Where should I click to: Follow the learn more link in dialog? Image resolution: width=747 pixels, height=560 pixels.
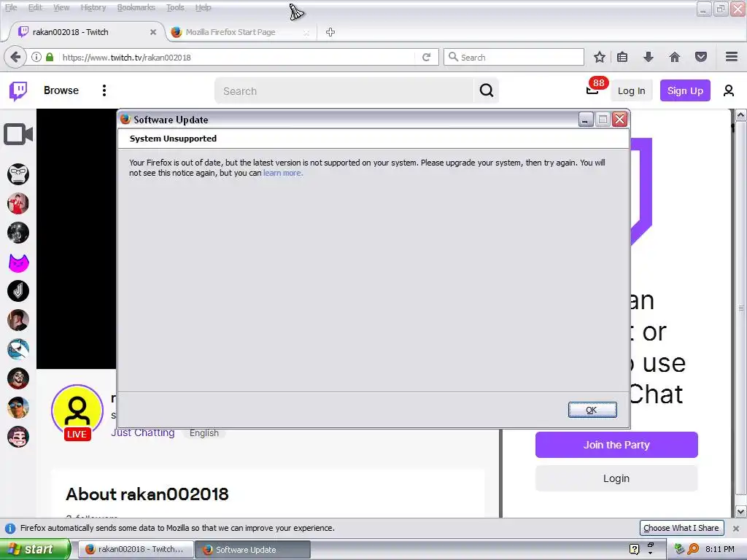click(x=282, y=173)
